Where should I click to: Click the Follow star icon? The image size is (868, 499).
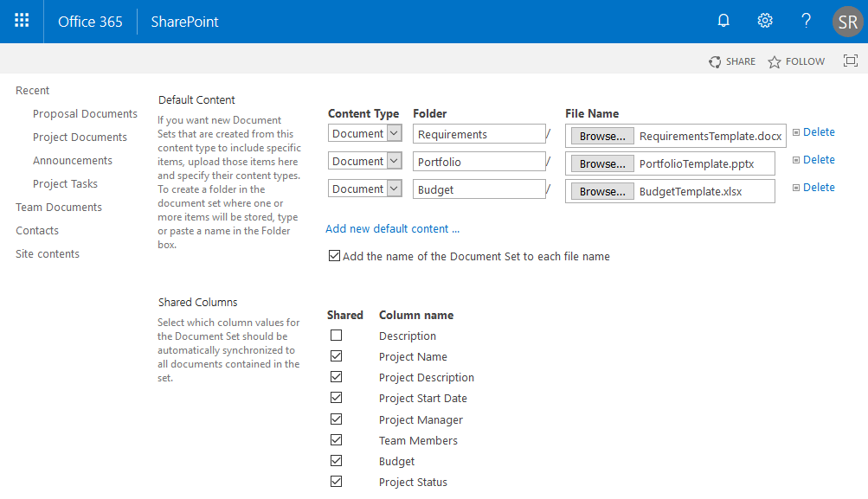pyautogui.click(x=775, y=62)
